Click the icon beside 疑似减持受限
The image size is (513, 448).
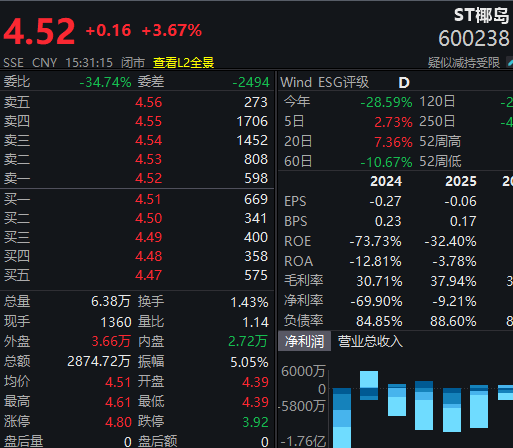click(x=510, y=62)
